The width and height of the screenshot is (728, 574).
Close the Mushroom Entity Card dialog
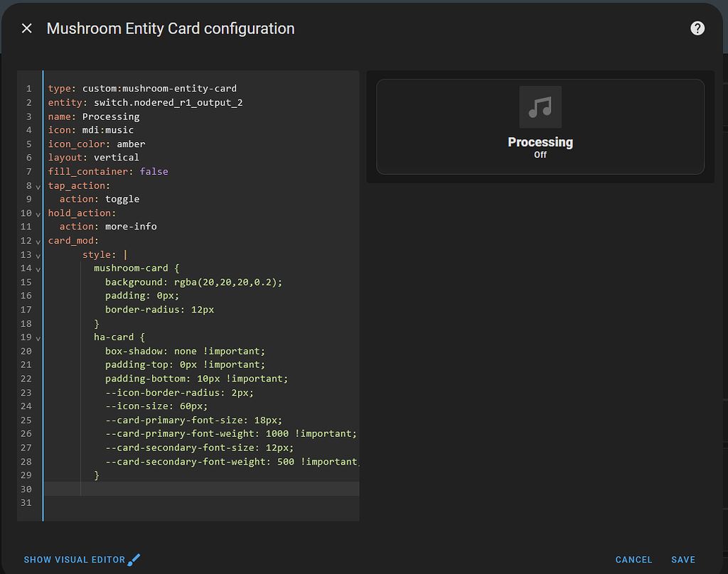point(26,28)
